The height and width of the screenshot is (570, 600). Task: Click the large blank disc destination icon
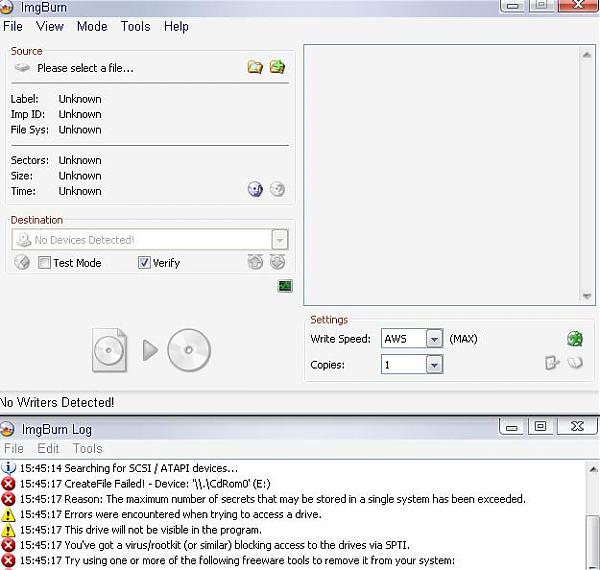pos(189,350)
